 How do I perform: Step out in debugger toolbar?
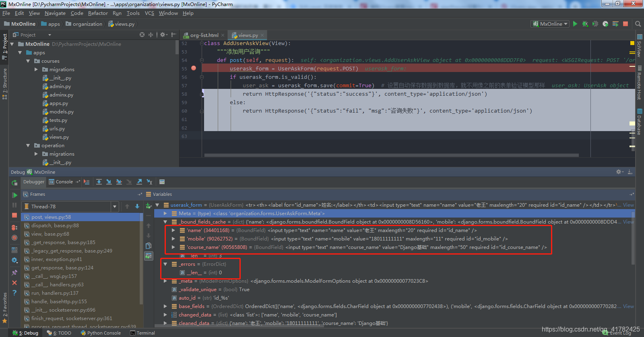139,182
